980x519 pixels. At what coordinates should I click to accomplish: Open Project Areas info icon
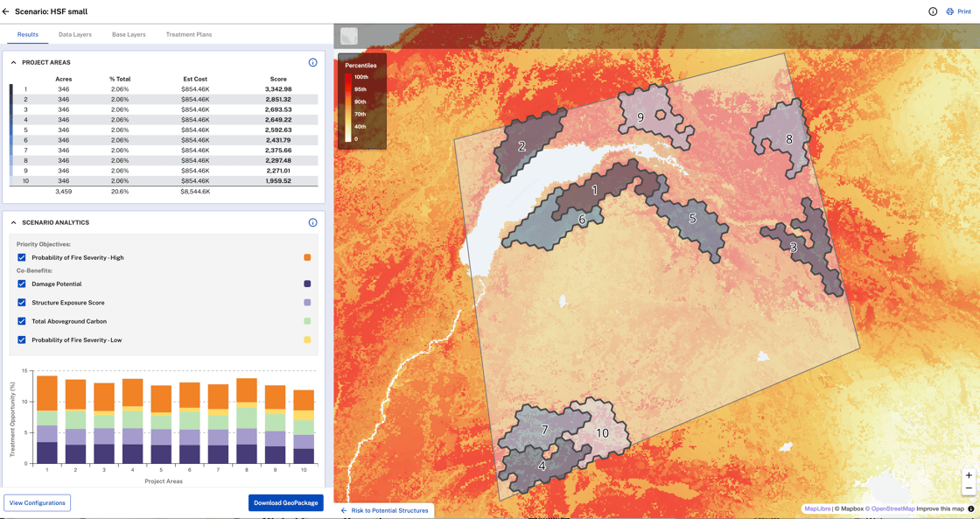pyautogui.click(x=312, y=63)
